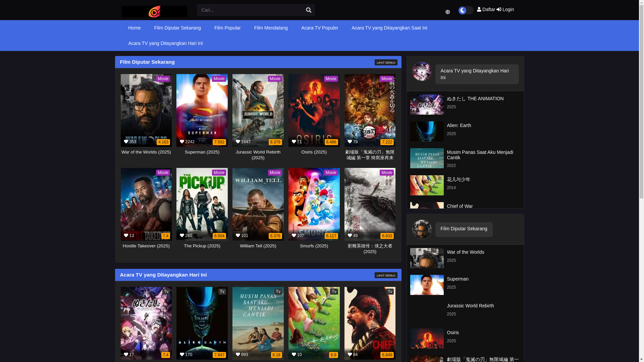
Task: Open Daftar registration link
Action: 486,9
